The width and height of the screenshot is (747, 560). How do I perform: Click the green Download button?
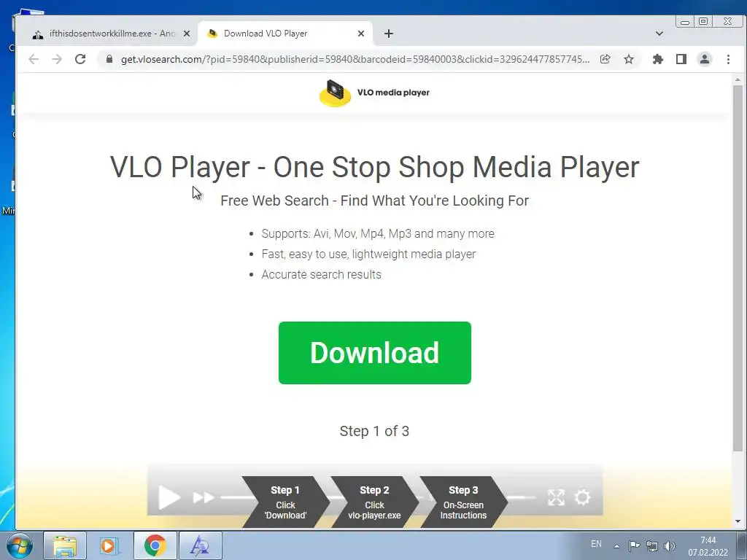click(x=374, y=353)
